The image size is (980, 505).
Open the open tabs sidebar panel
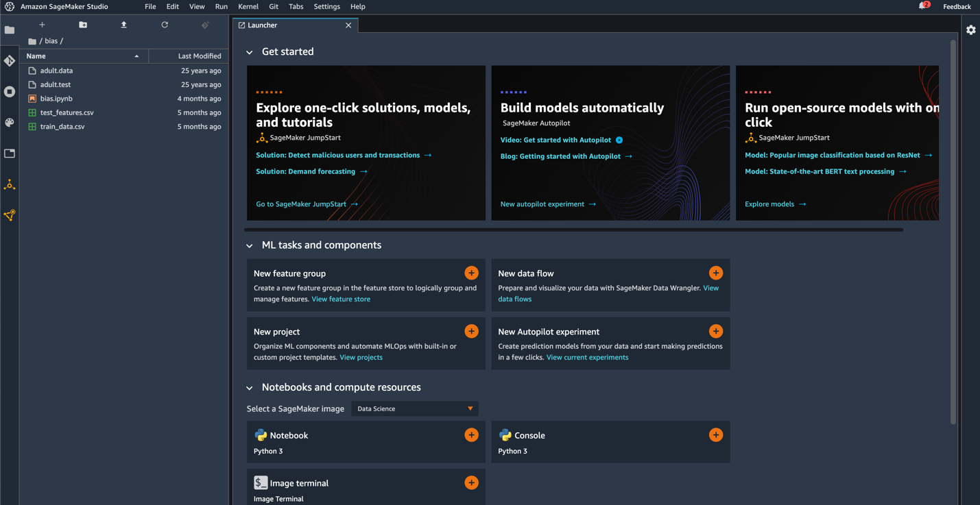pos(10,153)
